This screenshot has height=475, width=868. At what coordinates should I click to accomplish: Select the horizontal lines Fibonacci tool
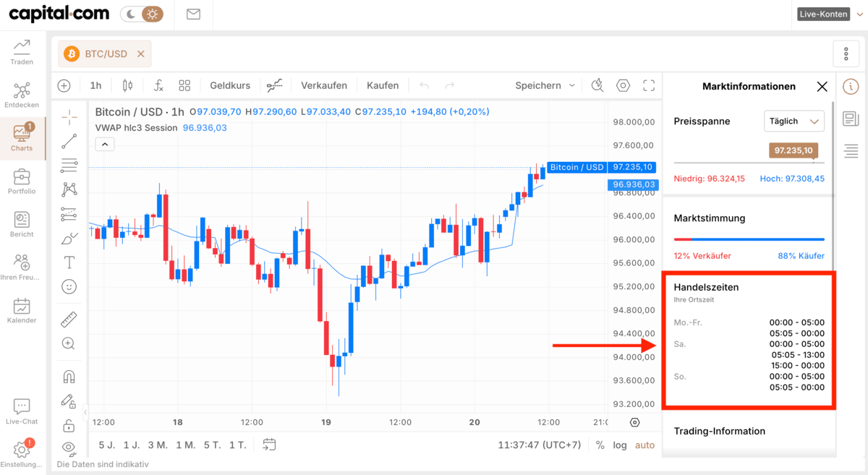click(69, 165)
